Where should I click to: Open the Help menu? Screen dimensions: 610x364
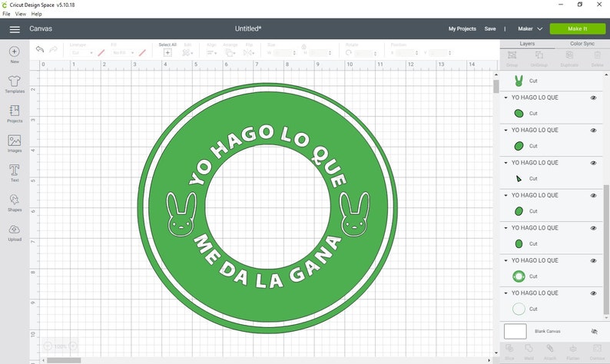(x=37, y=14)
